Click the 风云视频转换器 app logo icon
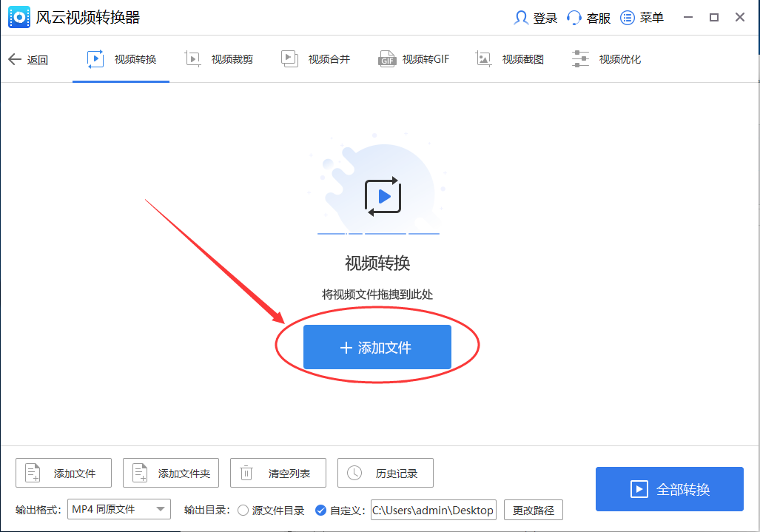 (19, 18)
